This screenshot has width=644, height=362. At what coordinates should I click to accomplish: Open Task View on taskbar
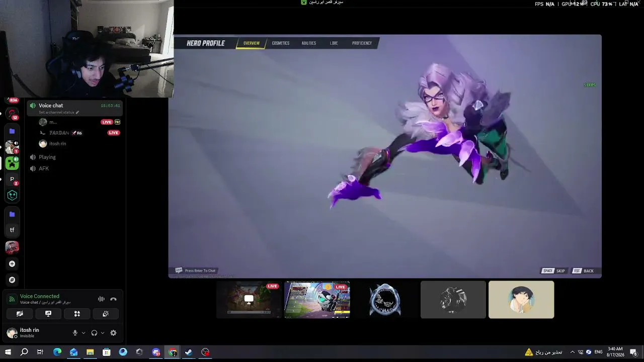(x=40, y=352)
